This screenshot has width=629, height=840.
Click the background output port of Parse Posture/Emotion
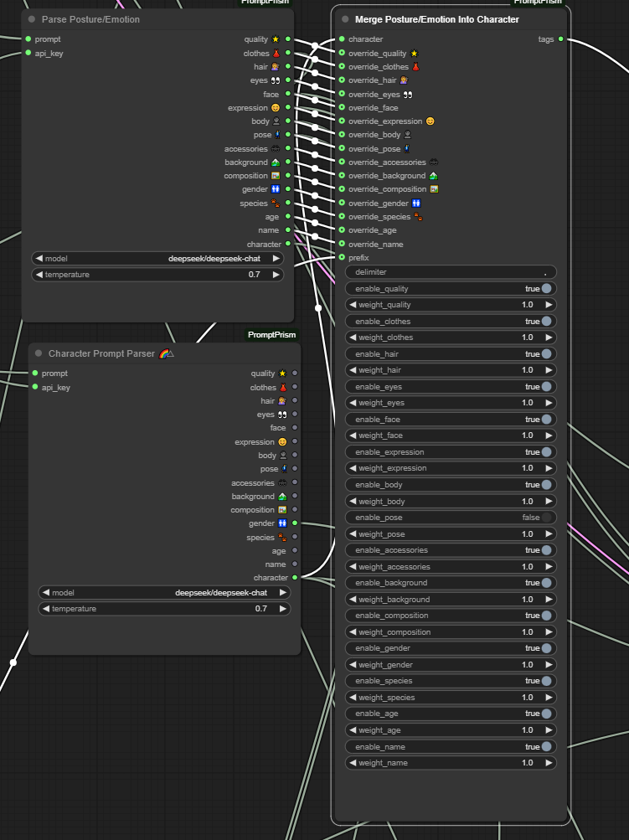coord(288,162)
